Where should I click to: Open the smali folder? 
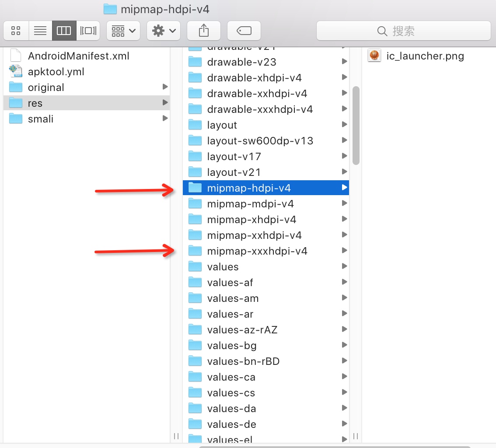86,119
